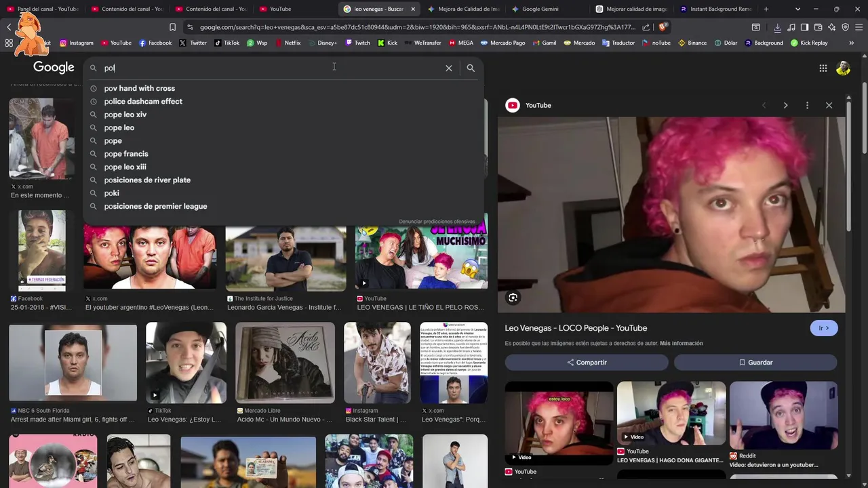
Task: Open the Brave playlist music note icon
Action: click(x=791, y=27)
